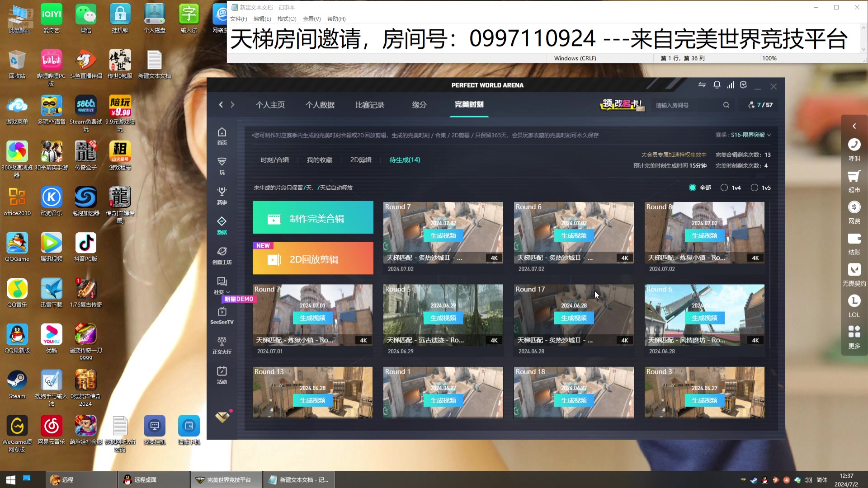Open notifications bell in arena title bar
The image size is (868, 488).
[717, 85]
